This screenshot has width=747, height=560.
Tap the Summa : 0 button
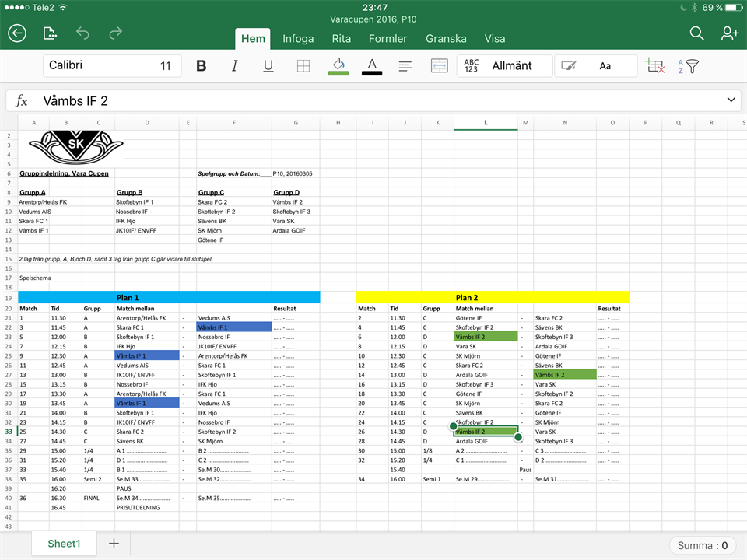tap(703, 545)
